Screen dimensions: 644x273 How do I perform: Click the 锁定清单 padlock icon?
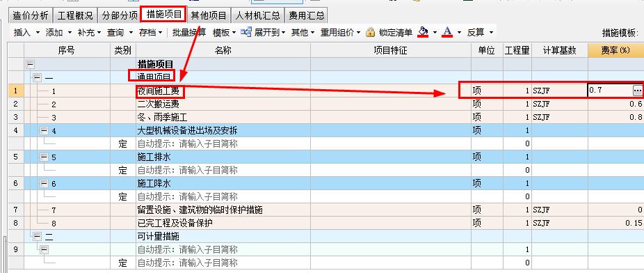(370, 32)
